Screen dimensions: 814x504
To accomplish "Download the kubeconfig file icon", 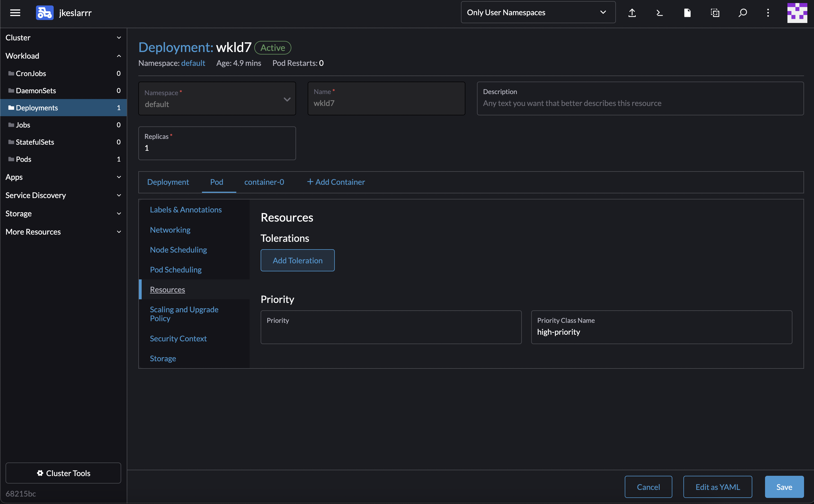I will pyautogui.click(x=687, y=13).
